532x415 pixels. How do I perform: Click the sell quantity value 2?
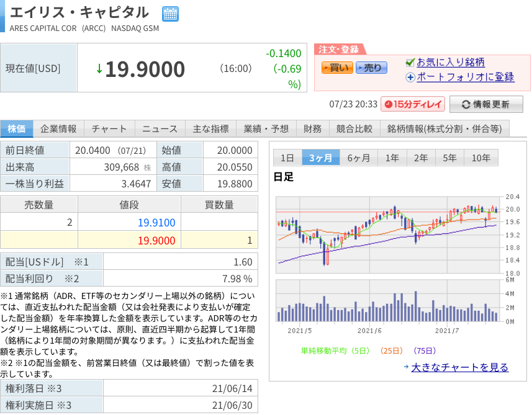pos(70,222)
